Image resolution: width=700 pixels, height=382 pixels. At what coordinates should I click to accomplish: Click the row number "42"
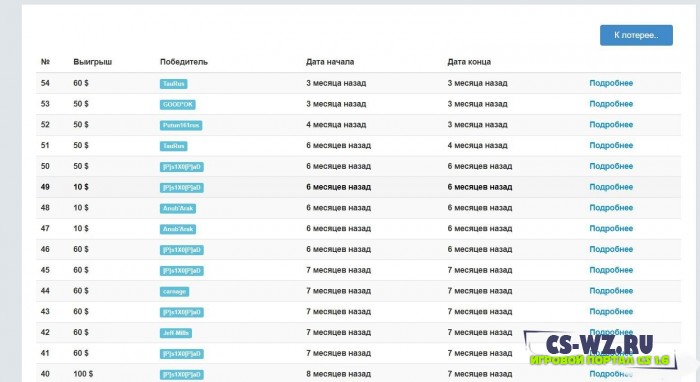click(x=45, y=332)
